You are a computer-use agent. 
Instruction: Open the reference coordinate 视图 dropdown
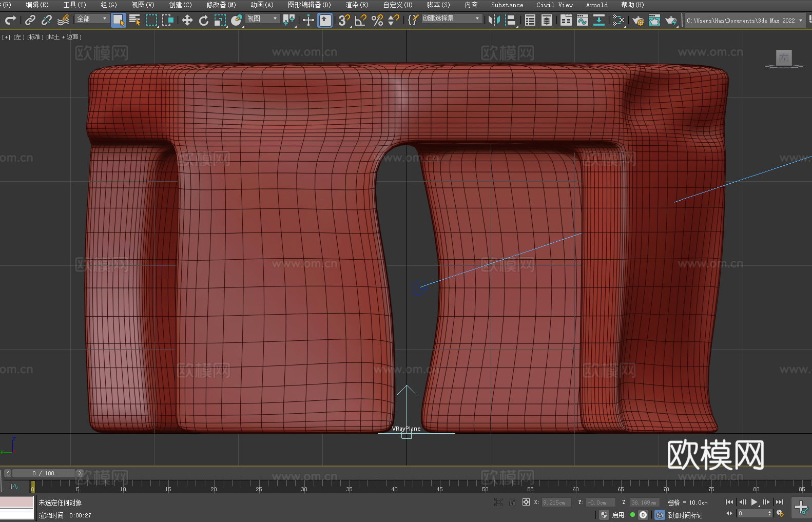[262, 18]
